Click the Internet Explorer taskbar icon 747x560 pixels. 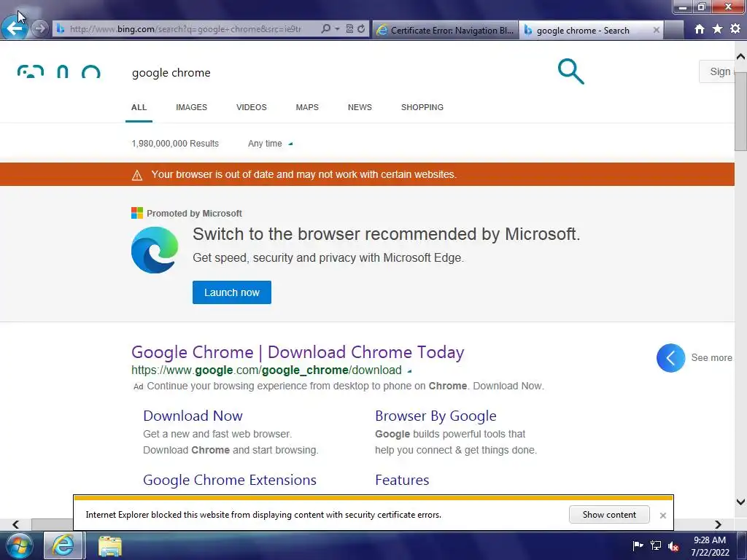coord(63,545)
